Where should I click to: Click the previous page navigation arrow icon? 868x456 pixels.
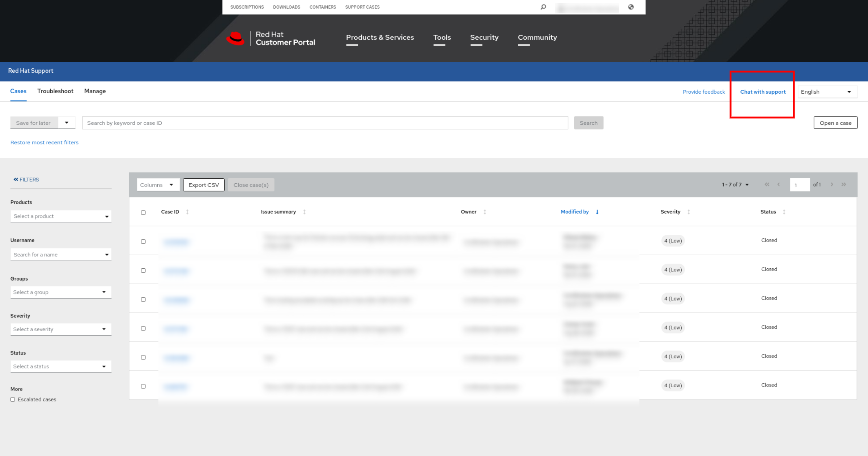[x=778, y=185]
